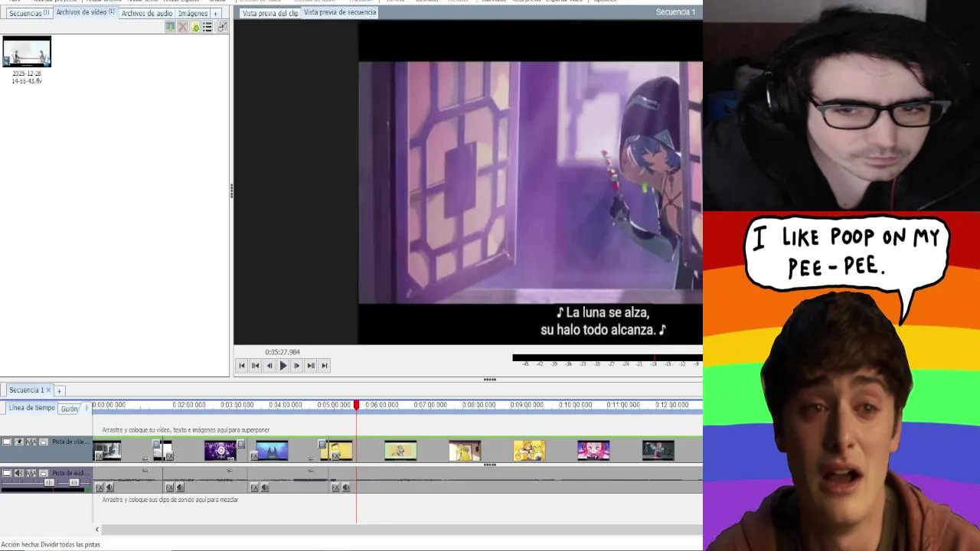
Task: Click the speaker icon on the audio clip near the playhead
Action: (x=346, y=487)
